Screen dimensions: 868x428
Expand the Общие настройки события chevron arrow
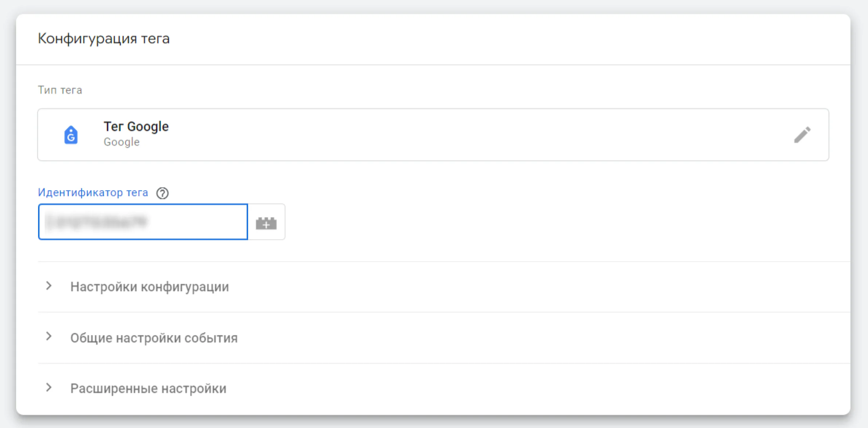[x=49, y=337]
